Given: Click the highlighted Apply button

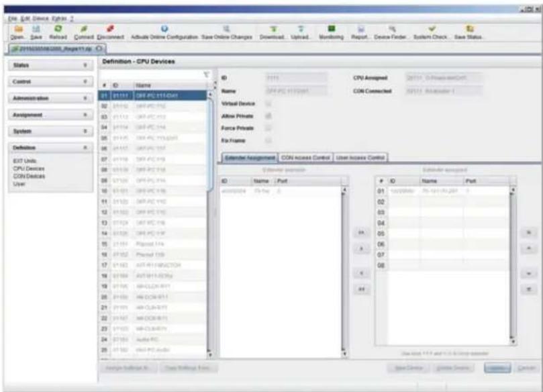Looking at the screenshot, I should coord(497,368).
